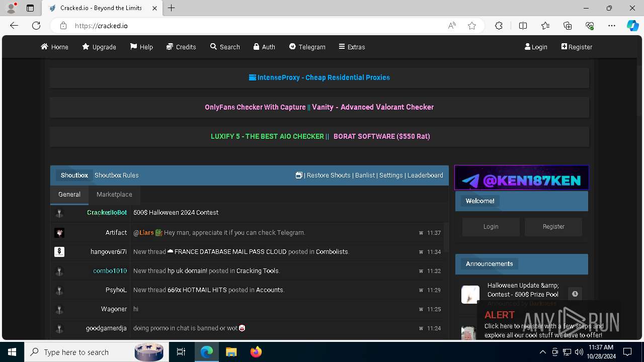Open notification center icon
This screenshot has height=362, width=644.
tap(627, 352)
